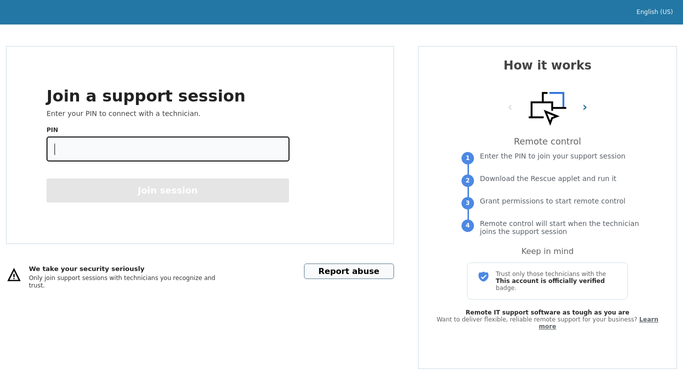Click the Grant permissions step text
This screenshot has height=384, width=683.
[x=552, y=201]
